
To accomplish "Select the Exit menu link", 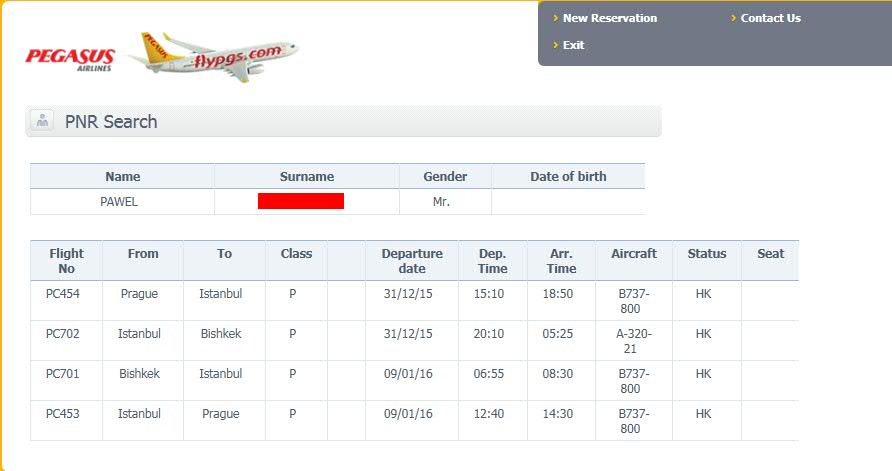I will tap(573, 45).
